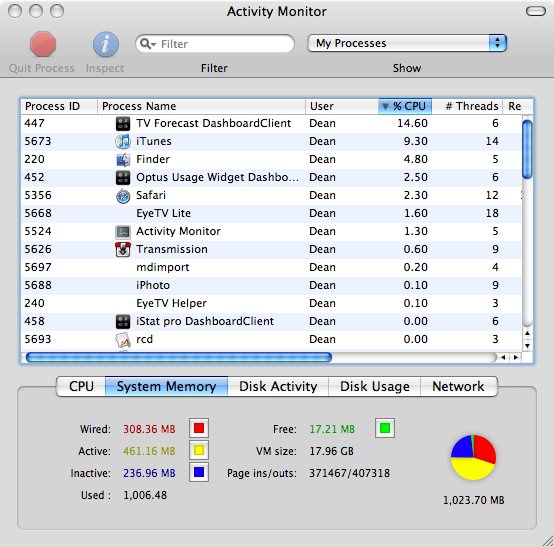Click the blue Inactive color swatch
554x547 pixels.
point(199,472)
